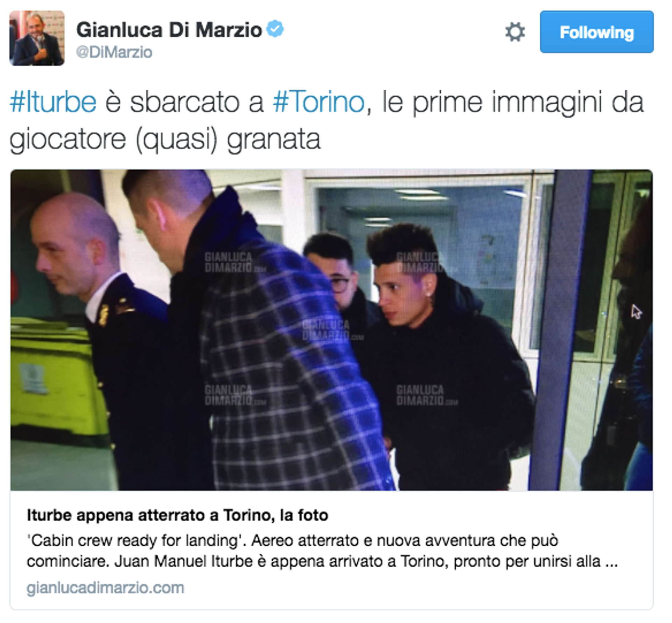Open the @DiMarzio handle
The image size is (672, 623).
click(x=114, y=53)
